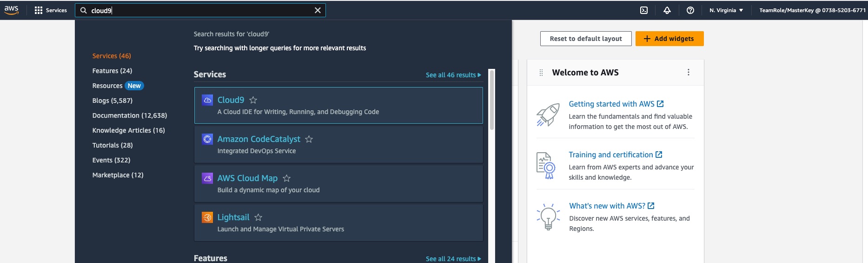This screenshot has height=263, width=868.
Task: Click the AWS logo
Action: 12,10
